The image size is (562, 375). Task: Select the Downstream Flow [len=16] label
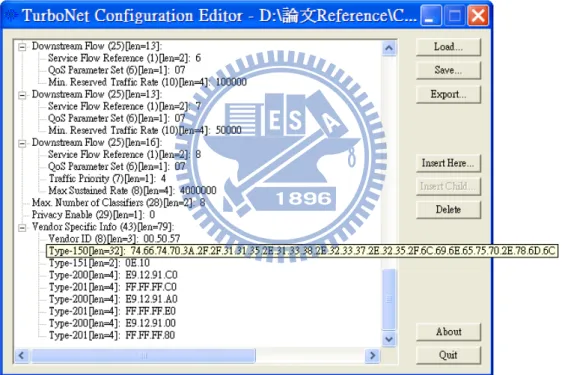(x=97, y=142)
